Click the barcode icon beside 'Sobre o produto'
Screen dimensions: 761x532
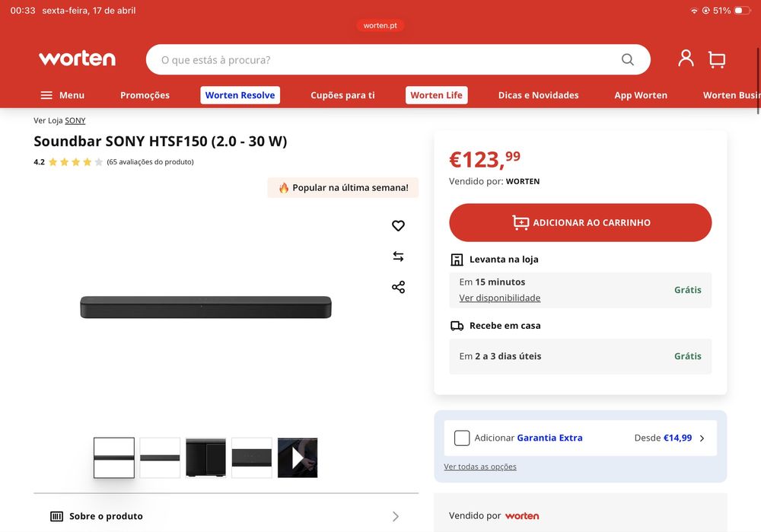[x=57, y=516]
